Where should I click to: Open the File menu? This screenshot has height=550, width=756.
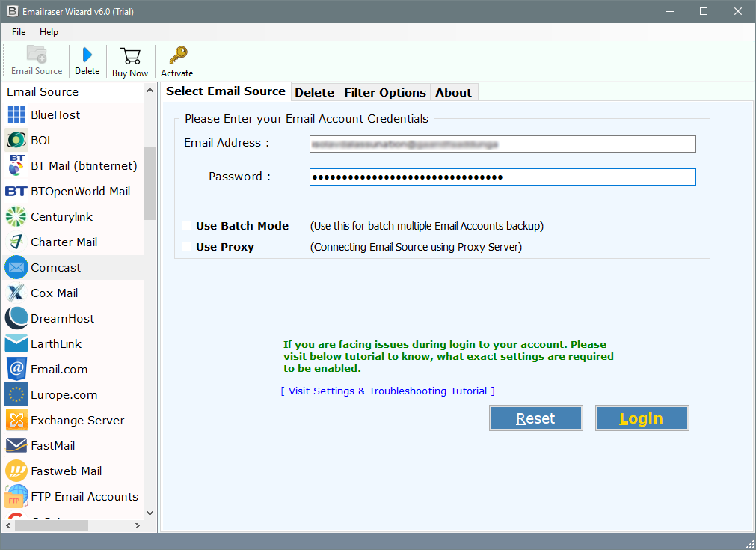coord(19,32)
